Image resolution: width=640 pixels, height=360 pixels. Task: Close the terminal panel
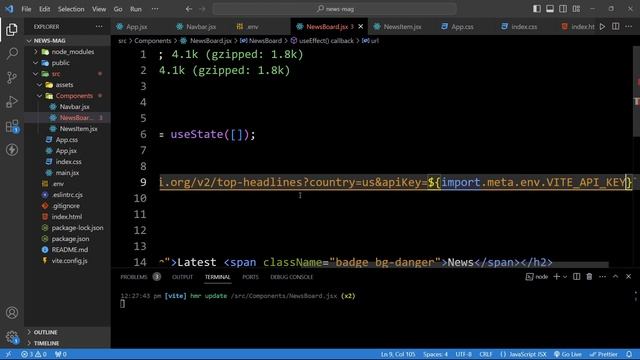pyautogui.click(x=629, y=277)
